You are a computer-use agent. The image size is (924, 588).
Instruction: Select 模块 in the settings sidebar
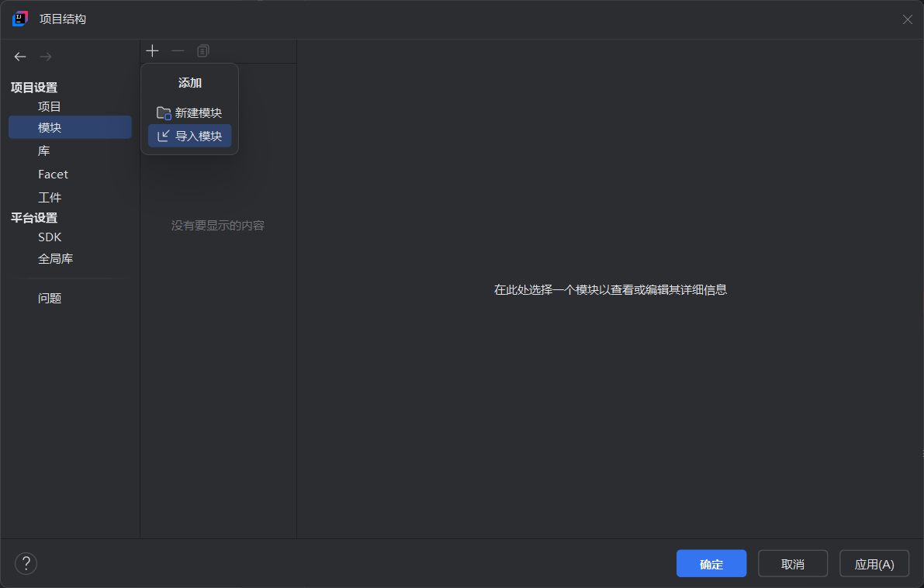click(x=50, y=128)
